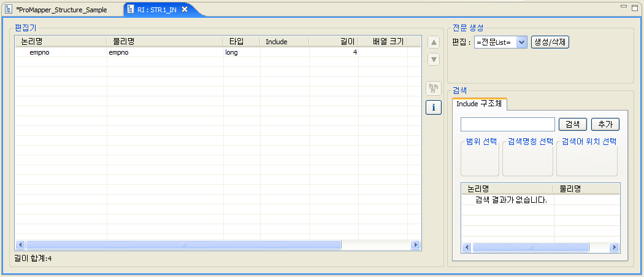This screenshot has height=277, width=644.
Task: Click the 추가 button
Action: tap(605, 124)
